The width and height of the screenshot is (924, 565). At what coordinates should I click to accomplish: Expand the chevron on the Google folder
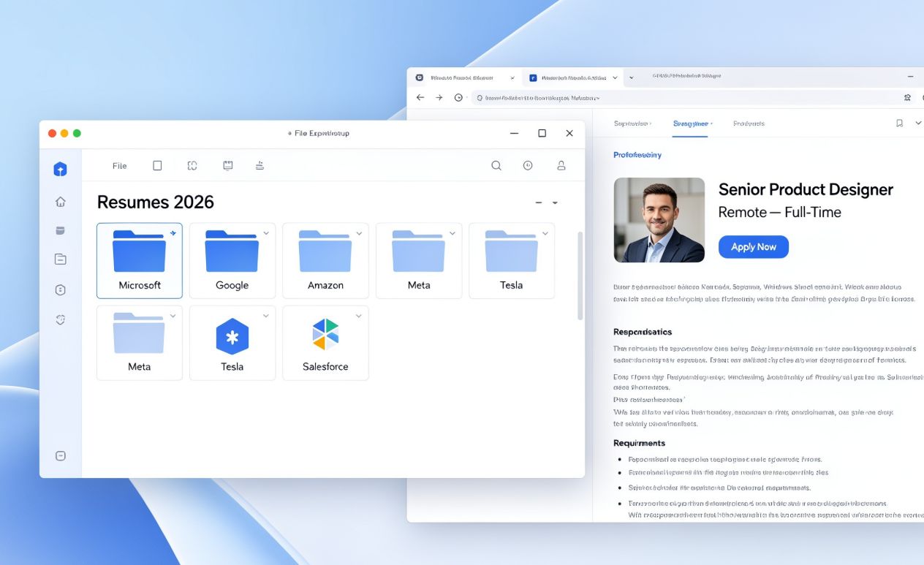click(266, 233)
